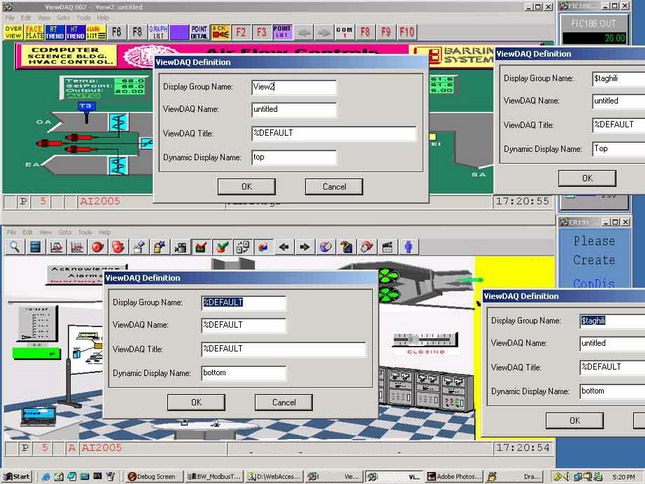Viewport: 645px width, 484px height.
Task: Open the GRAPH LIST button
Action: [157, 32]
